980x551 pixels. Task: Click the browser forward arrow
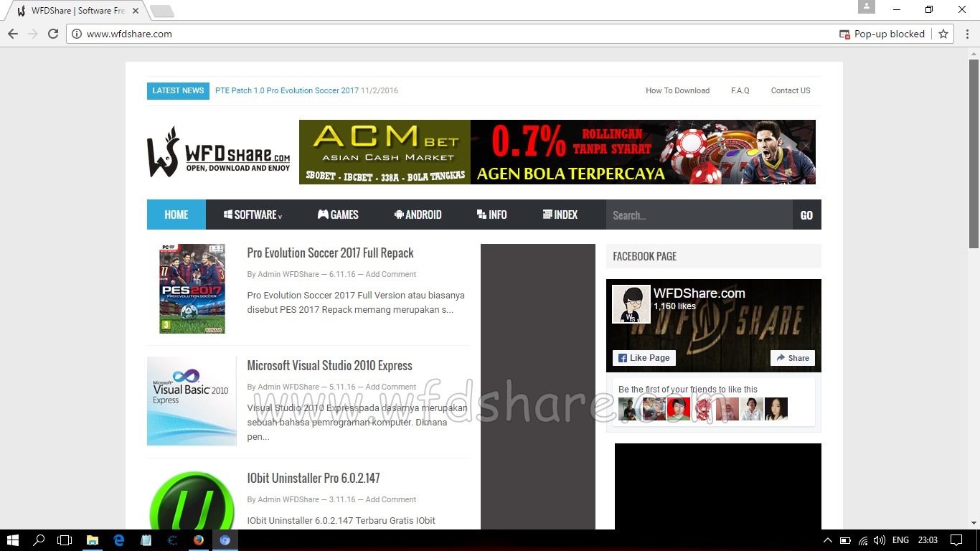[33, 34]
